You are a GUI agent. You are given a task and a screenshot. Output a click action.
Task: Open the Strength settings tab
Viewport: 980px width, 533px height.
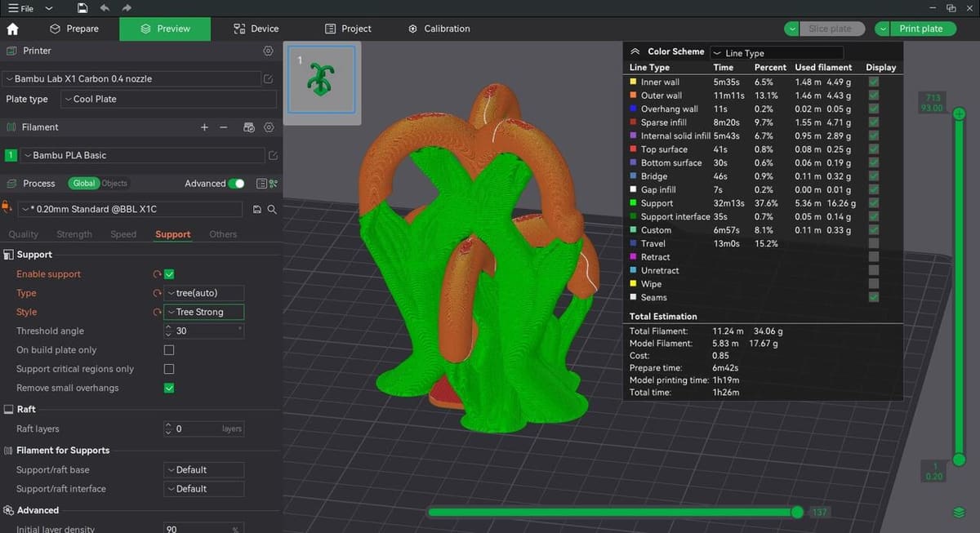[74, 234]
